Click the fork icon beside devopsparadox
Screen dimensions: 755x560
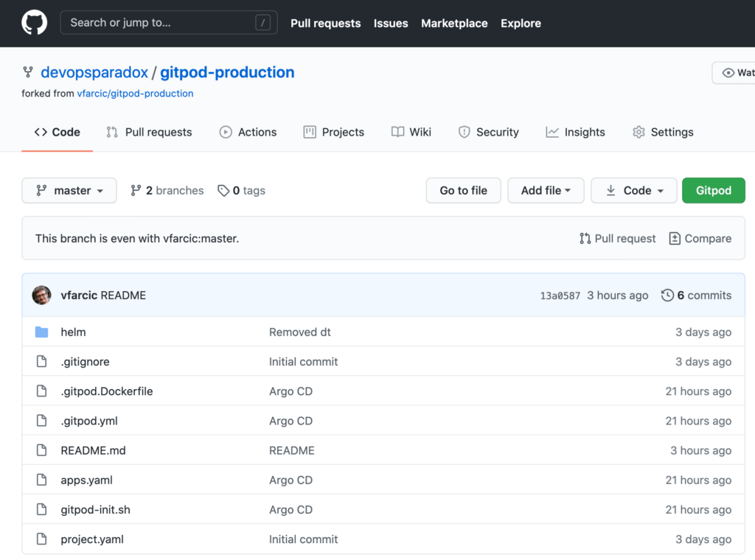pos(28,72)
